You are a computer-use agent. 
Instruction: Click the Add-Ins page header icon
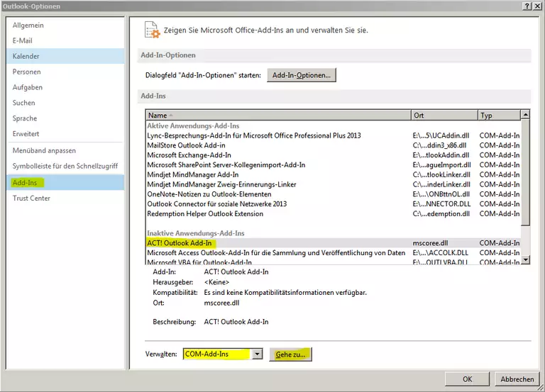pyautogui.click(x=152, y=29)
